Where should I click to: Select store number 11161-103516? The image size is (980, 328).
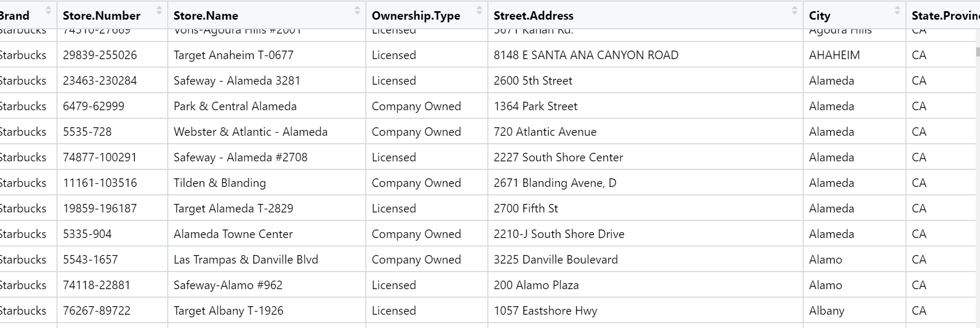tap(100, 183)
